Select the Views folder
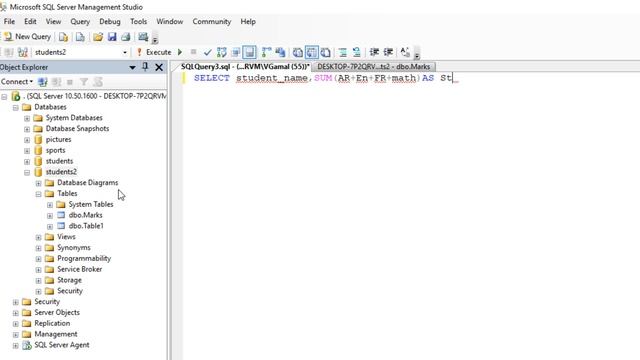Image resolution: width=640 pixels, height=360 pixels. pyautogui.click(x=66, y=237)
